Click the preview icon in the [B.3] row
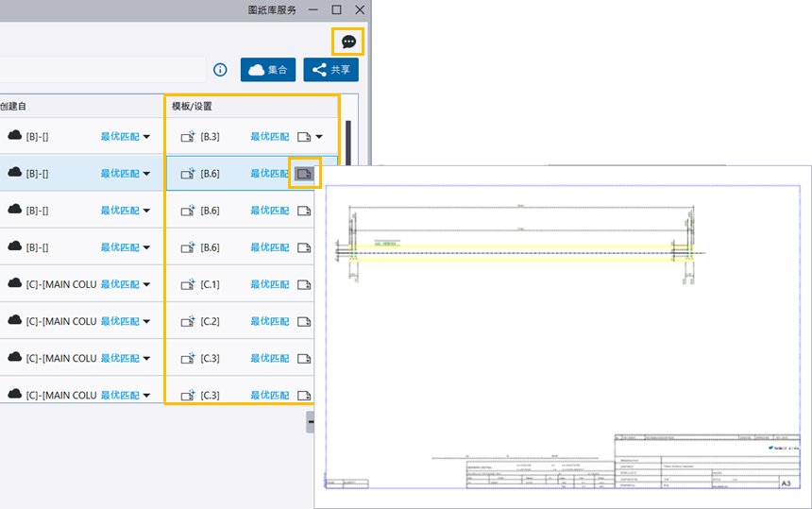This screenshot has height=509, width=812. coord(304,137)
